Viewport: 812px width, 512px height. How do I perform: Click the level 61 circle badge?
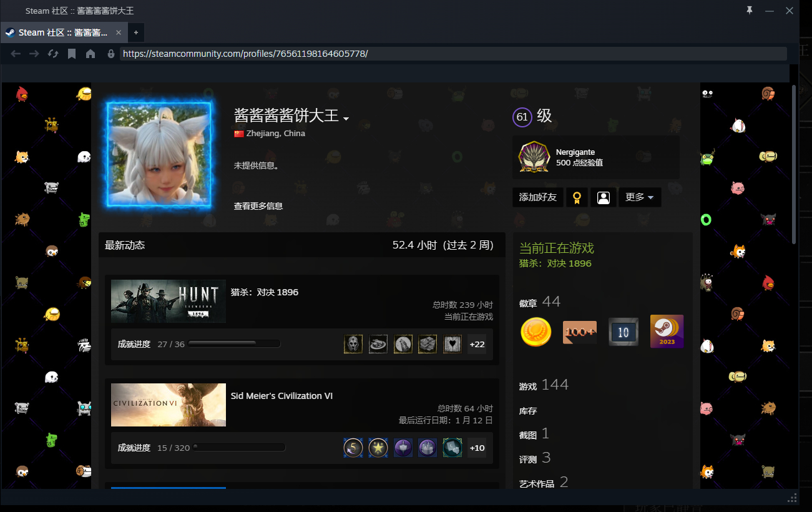click(x=522, y=117)
